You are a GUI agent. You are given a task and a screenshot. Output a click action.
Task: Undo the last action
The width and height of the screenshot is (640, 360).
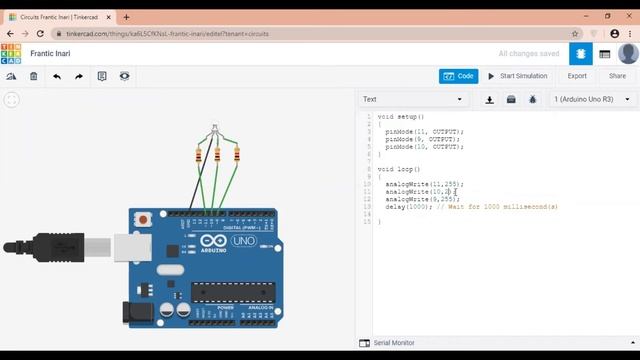click(57, 76)
